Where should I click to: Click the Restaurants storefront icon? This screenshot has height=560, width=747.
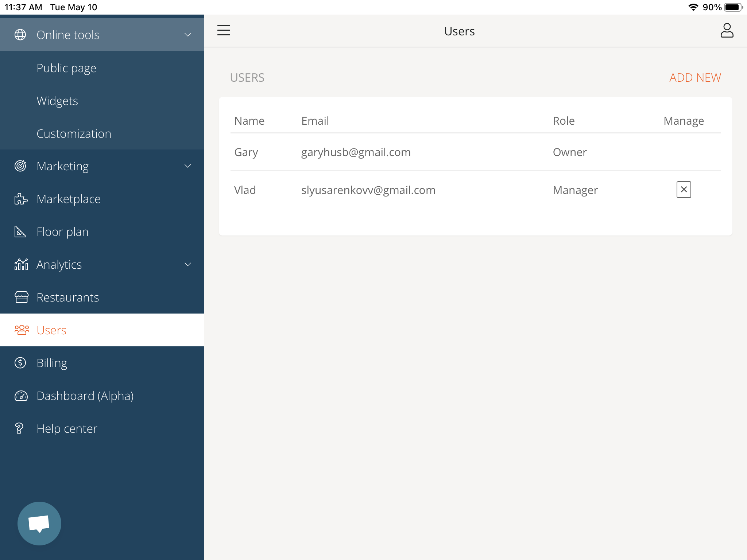point(21,297)
